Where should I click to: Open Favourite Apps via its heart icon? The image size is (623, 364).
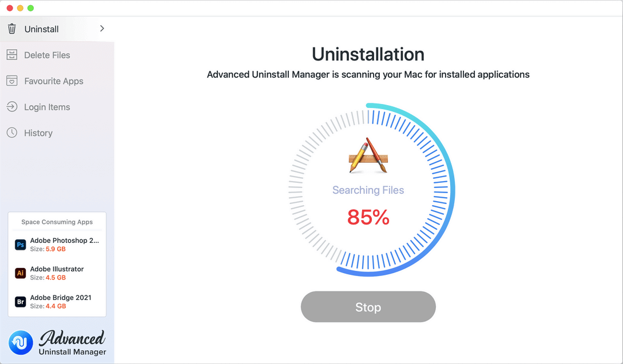click(x=11, y=81)
